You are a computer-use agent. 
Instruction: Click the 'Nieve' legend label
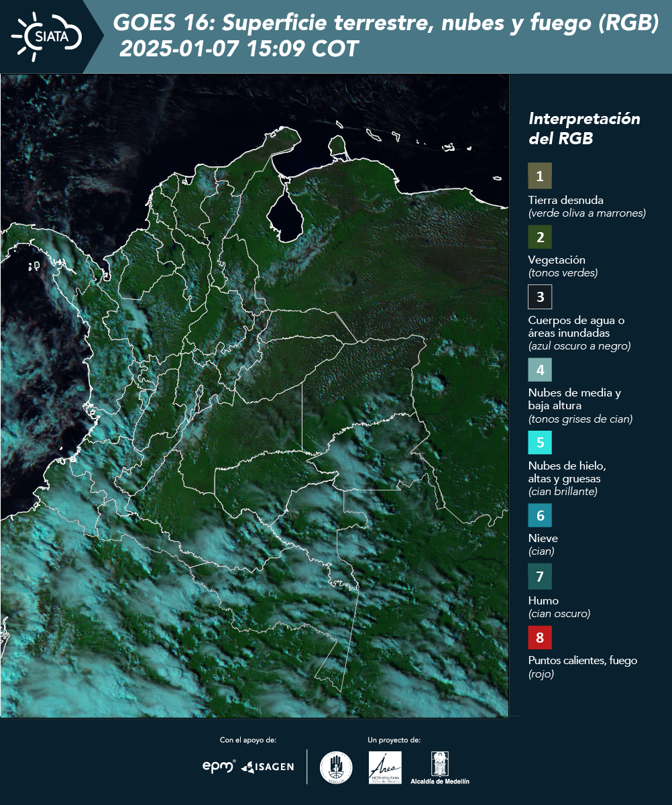coord(543,538)
